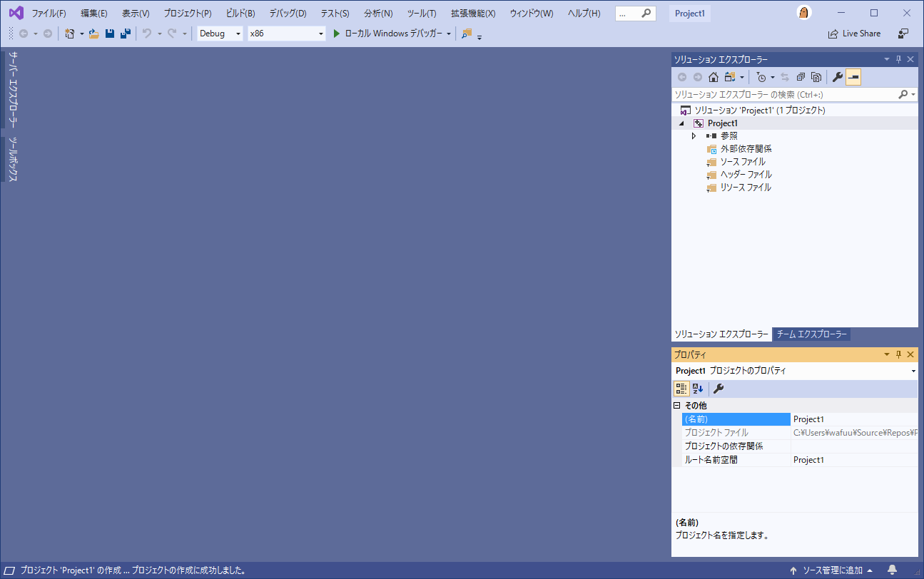Select the ソース ファイル folder
924x579 pixels.
742,162
